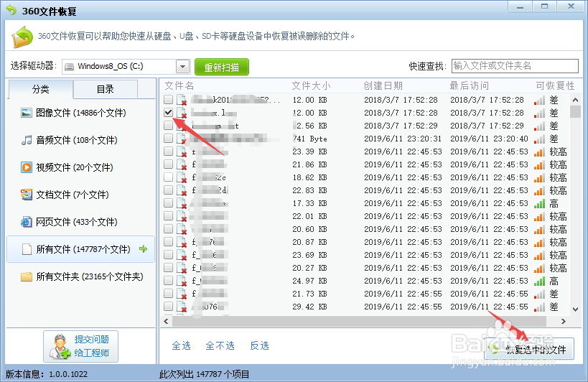Uncheck the checked file at 12.00 KB

pos(169,112)
